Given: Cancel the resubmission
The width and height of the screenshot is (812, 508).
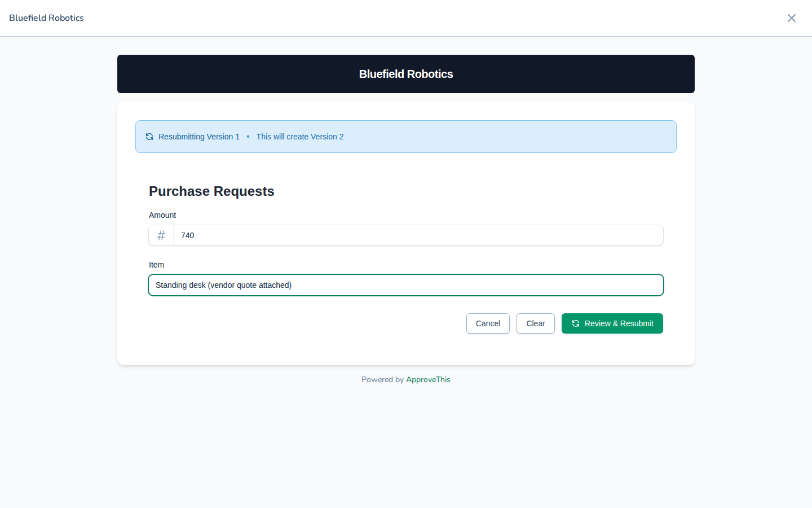Looking at the screenshot, I should pyautogui.click(x=488, y=323).
